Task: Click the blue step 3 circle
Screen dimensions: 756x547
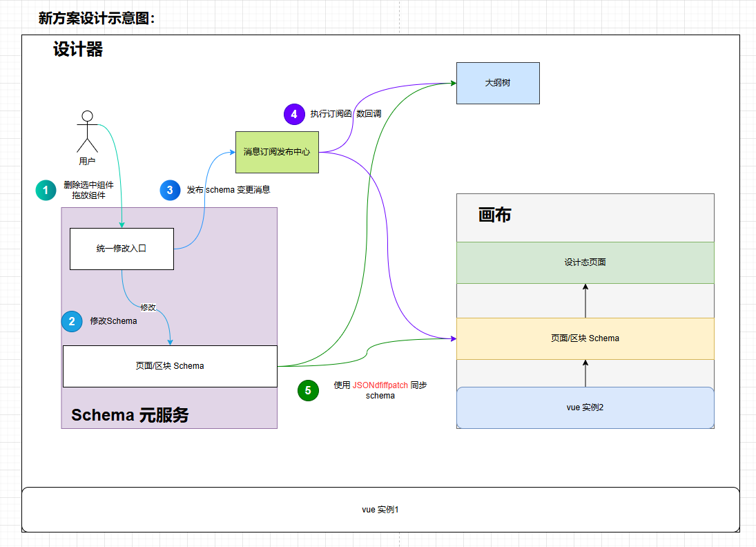Action: coord(170,190)
